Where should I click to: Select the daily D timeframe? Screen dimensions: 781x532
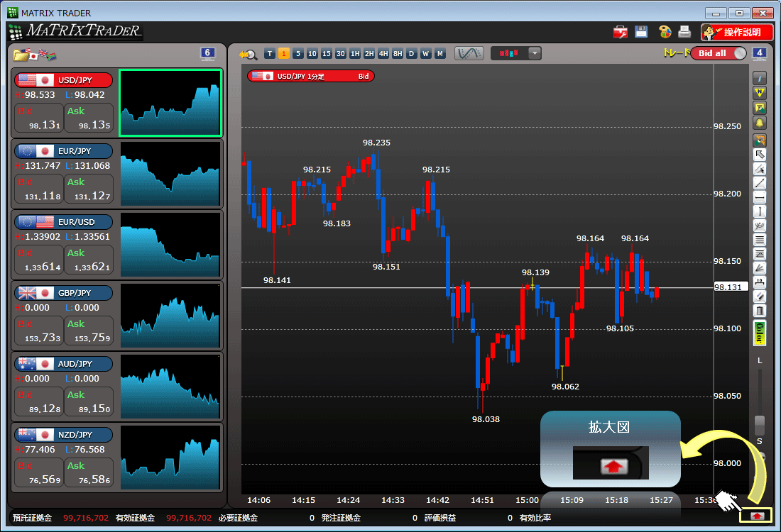pyautogui.click(x=411, y=54)
